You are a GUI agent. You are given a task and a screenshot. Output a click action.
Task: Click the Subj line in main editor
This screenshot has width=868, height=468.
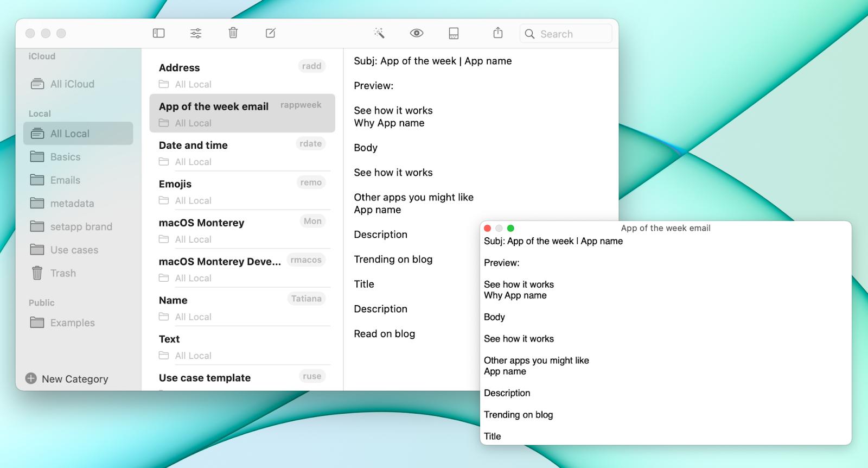pos(433,61)
